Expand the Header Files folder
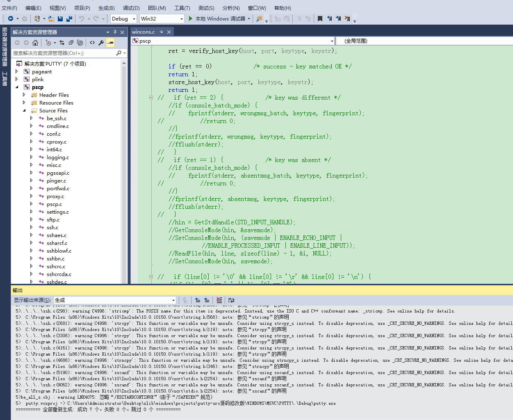The image size is (513, 420). tap(24, 95)
